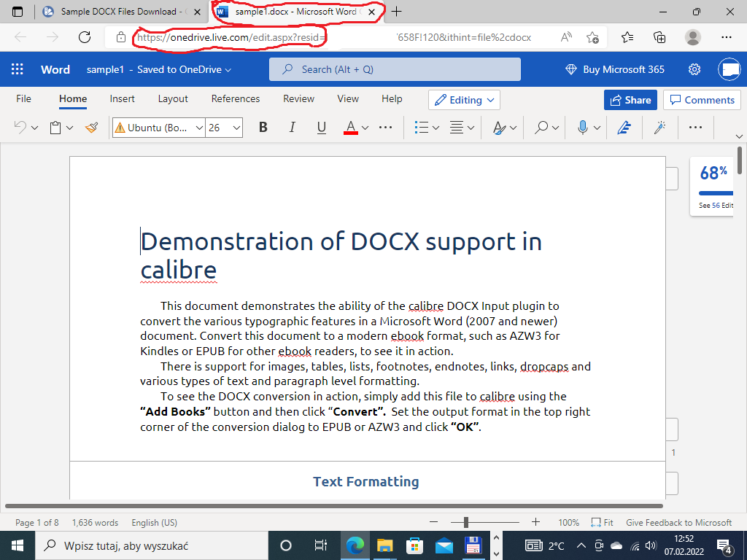
Task: Toggle Bold formatting
Action: point(263,128)
